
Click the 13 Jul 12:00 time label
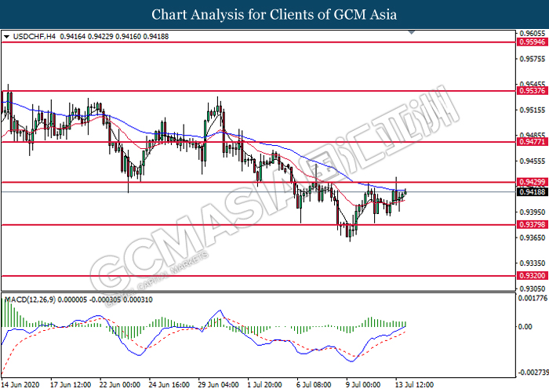pyautogui.click(x=415, y=385)
